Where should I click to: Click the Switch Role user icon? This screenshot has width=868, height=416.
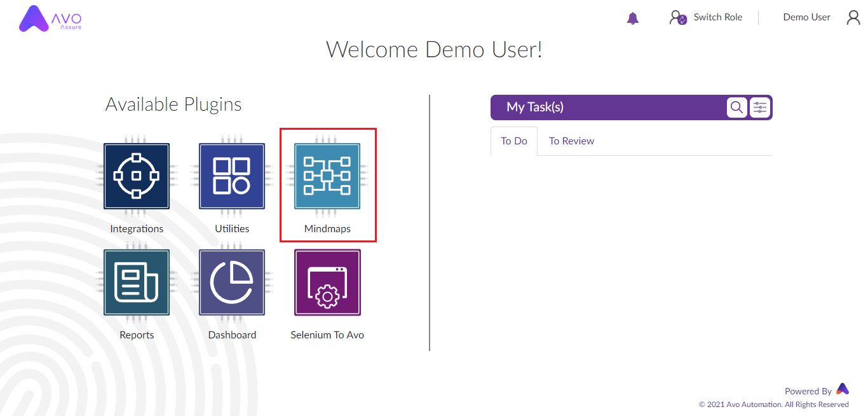[x=678, y=18]
